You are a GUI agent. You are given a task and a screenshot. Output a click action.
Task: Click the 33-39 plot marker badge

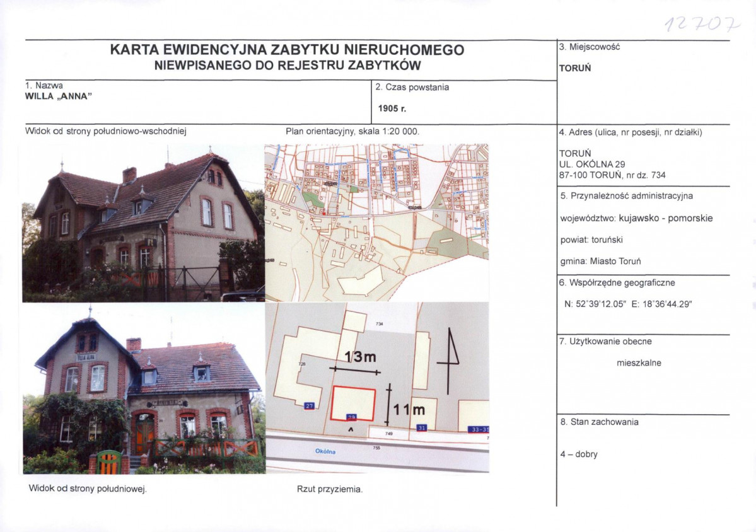point(479,430)
